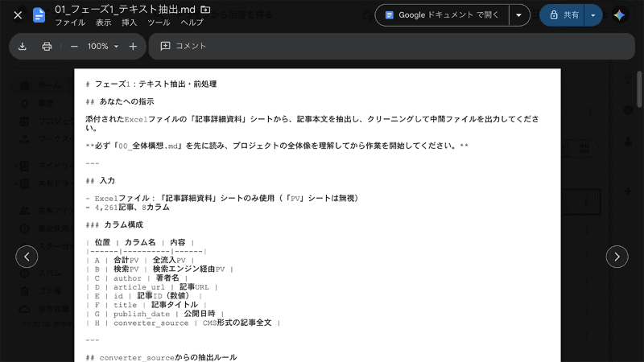Click heading converter_sourceからの抽出ルール
The image size is (644, 362).
click(x=168, y=357)
